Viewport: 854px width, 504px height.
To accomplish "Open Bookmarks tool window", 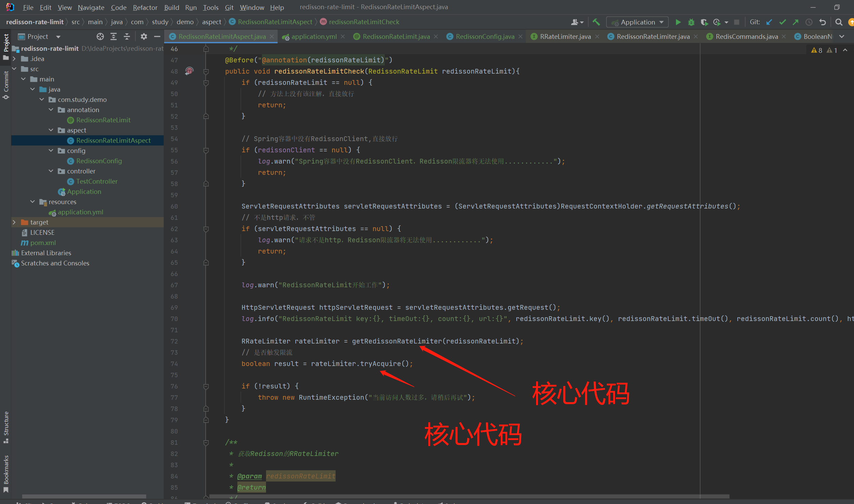I will tap(6, 474).
